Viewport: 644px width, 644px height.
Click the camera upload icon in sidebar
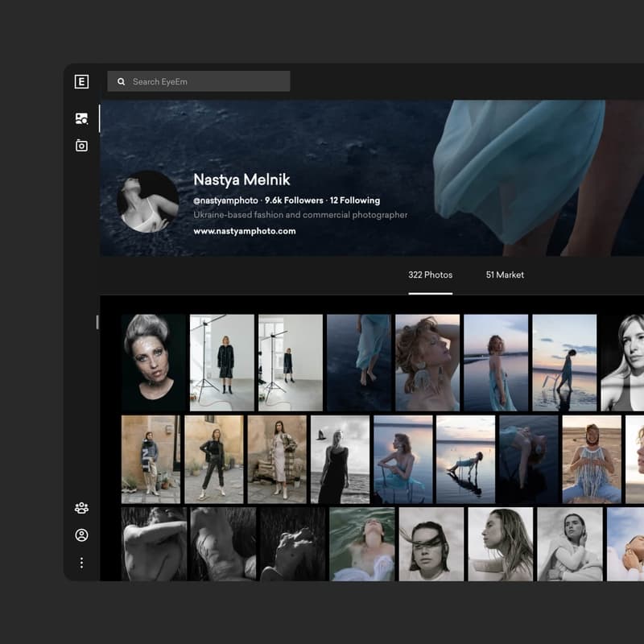click(81, 146)
